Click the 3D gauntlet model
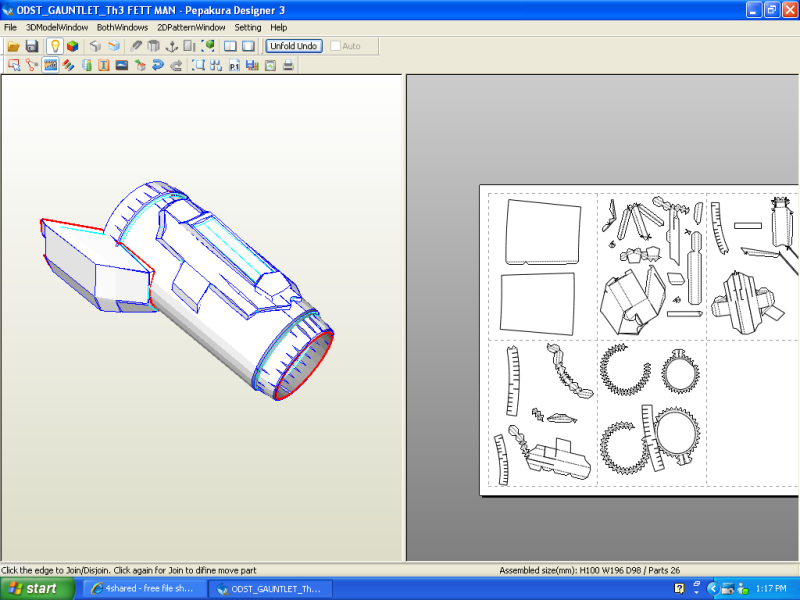The image size is (800, 600). [x=188, y=291]
